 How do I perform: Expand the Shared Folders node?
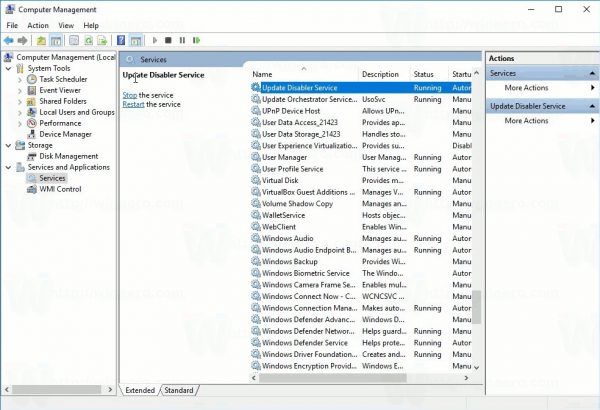[x=20, y=102]
